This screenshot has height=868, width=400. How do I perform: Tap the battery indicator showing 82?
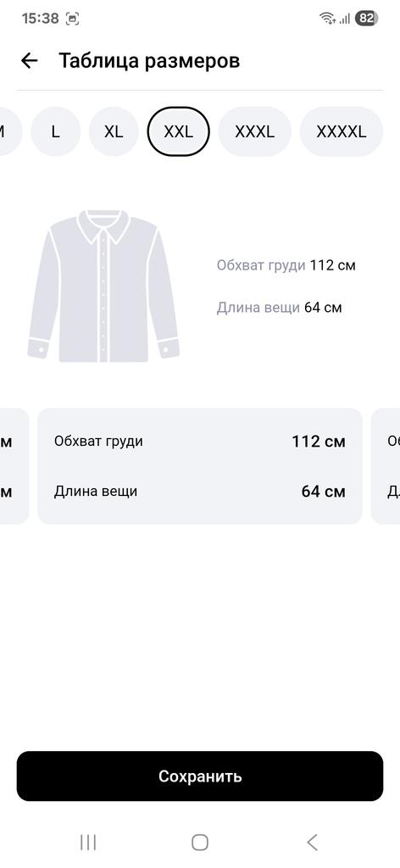click(366, 19)
